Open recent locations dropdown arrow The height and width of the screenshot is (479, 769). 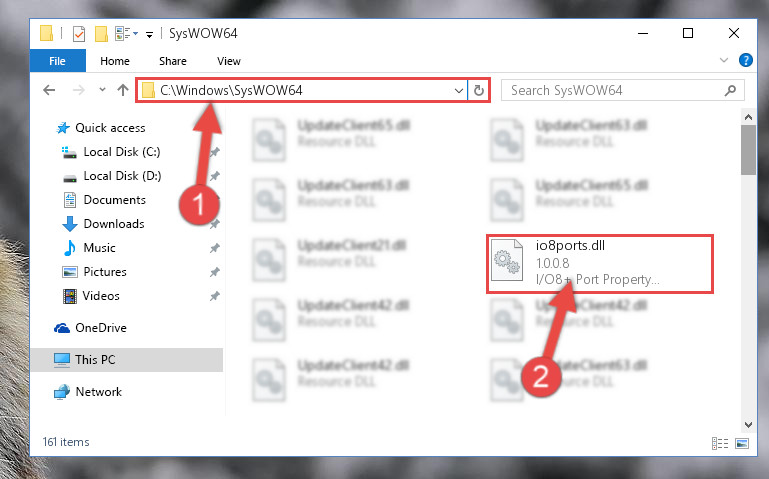point(102,90)
